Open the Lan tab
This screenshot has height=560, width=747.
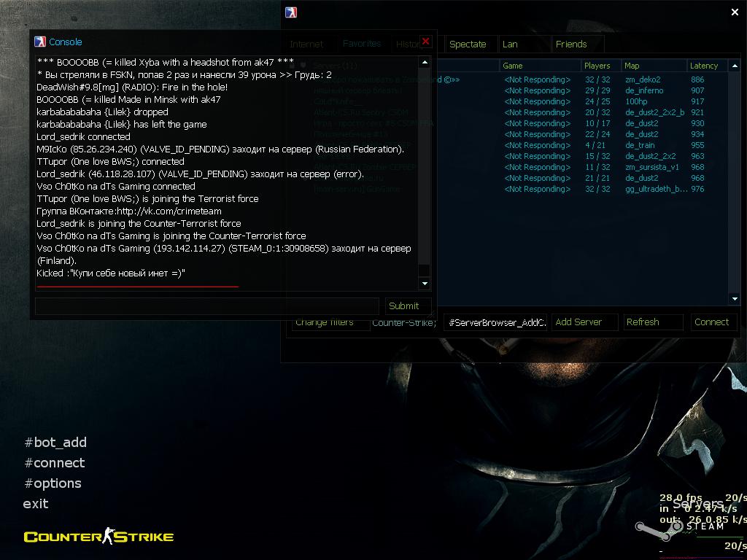[x=524, y=44]
